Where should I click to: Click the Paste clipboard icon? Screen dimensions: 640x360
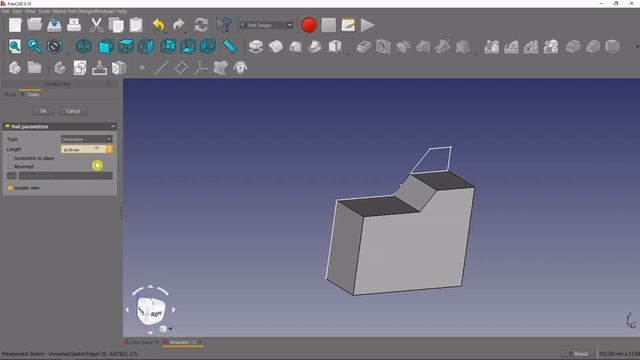tap(136, 25)
